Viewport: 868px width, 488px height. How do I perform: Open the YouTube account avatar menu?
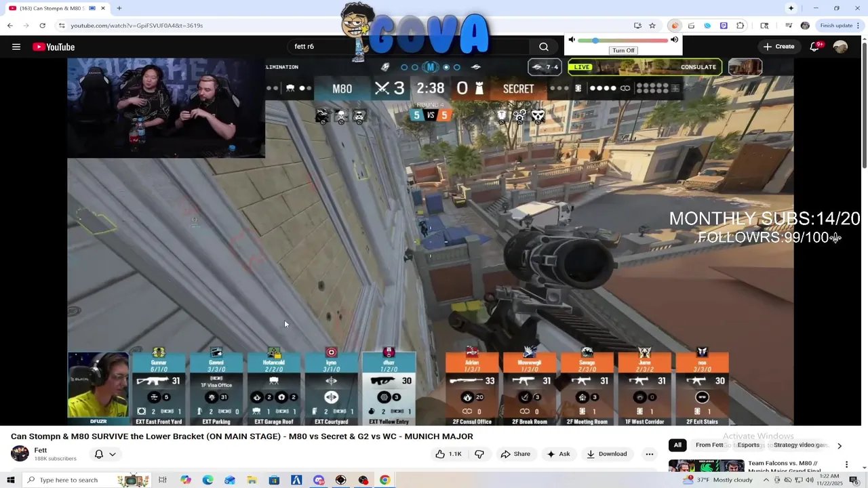coord(840,47)
